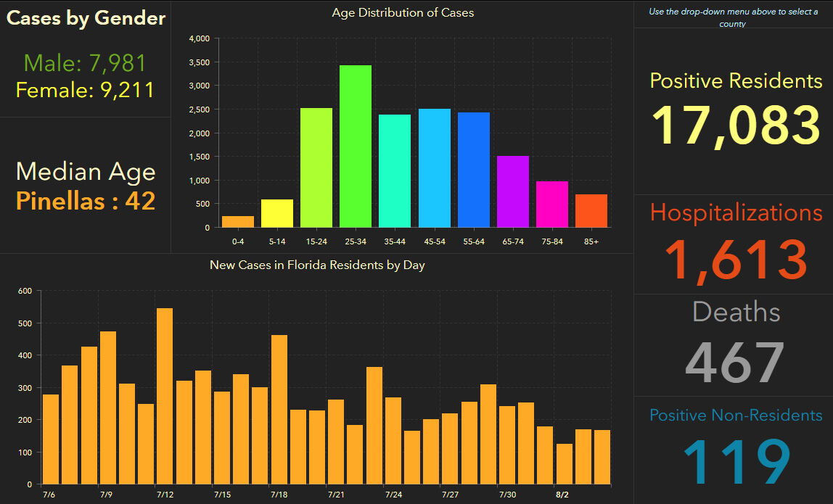The image size is (833, 504).
Task: Click the Deaths count 467
Action: [735, 363]
